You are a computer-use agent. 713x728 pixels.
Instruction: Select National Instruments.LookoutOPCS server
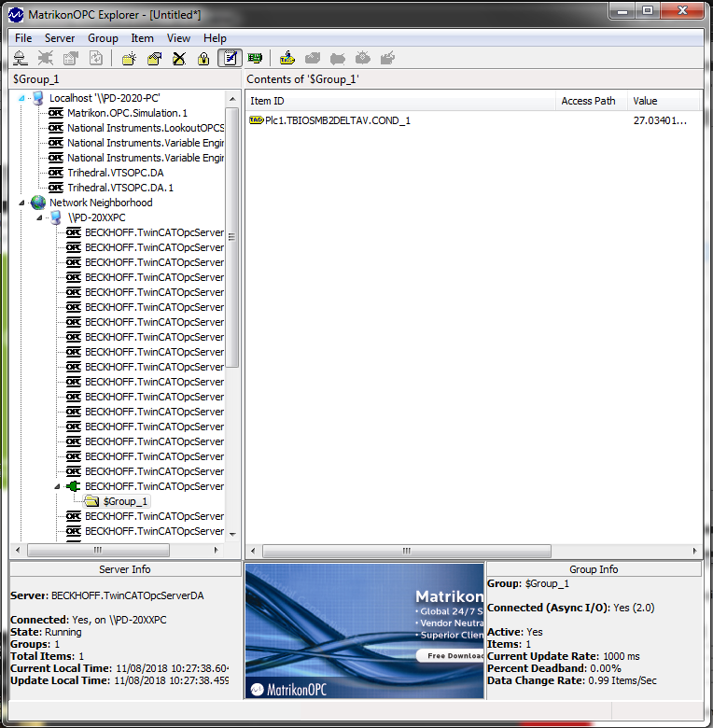[x=146, y=128]
